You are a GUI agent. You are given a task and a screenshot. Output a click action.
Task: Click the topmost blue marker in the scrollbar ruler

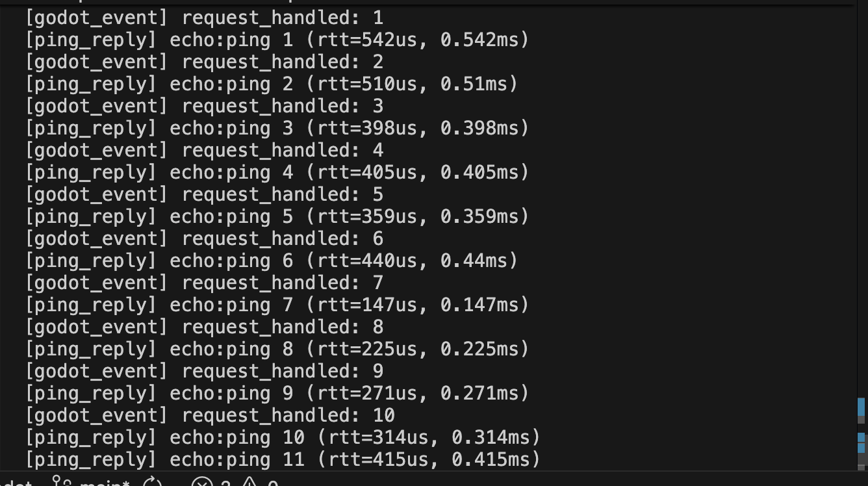pos(862,407)
